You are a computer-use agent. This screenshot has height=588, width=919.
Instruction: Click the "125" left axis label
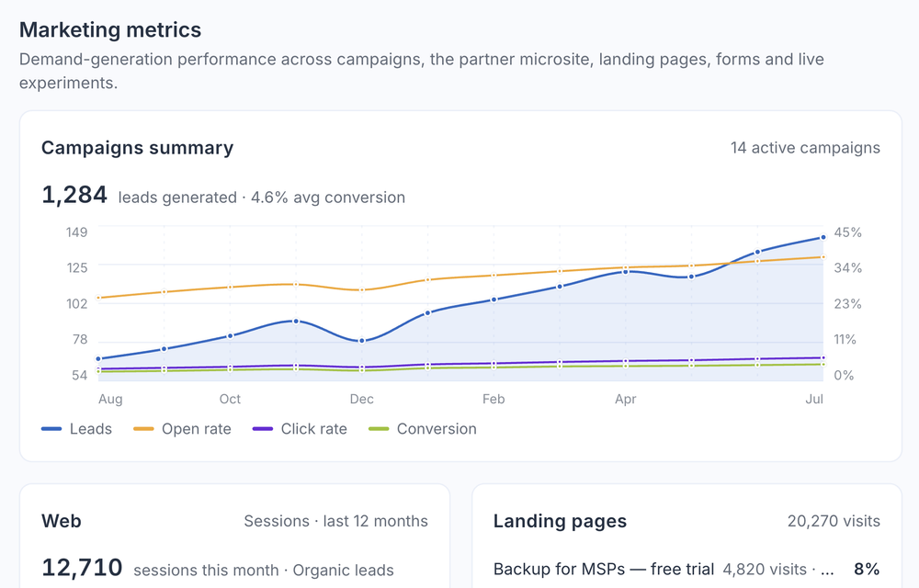(77, 268)
